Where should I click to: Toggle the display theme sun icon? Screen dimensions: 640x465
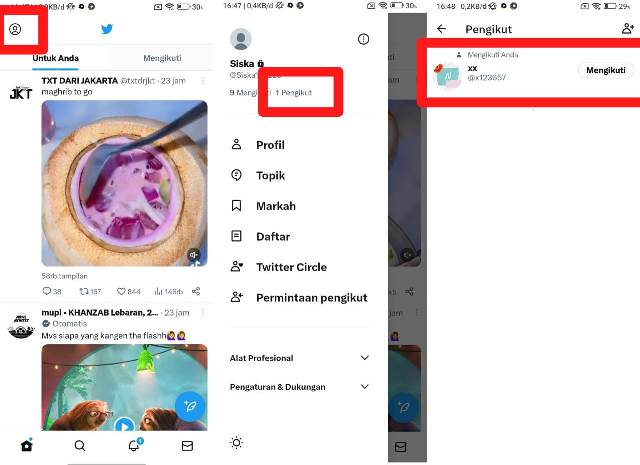tap(236, 443)
